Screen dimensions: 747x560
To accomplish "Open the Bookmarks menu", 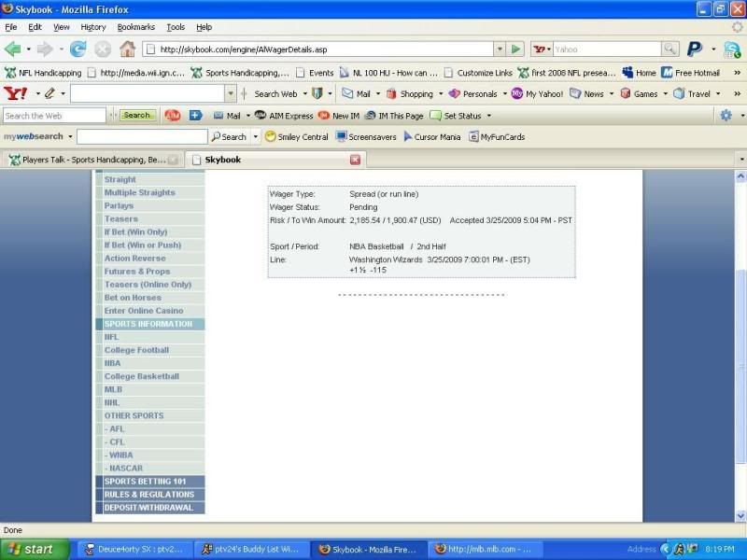I will pos(135,27).
